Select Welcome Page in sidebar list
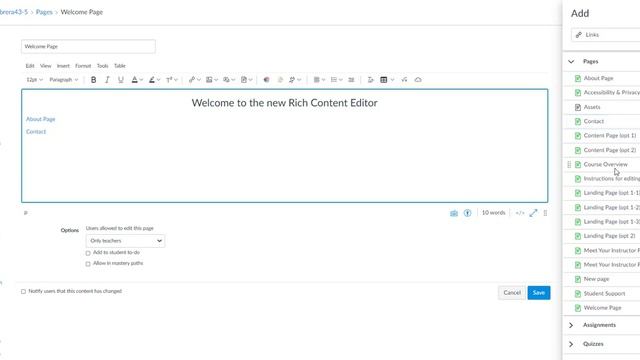The width and height of the screenshot is (640, 360). (602, 308)
